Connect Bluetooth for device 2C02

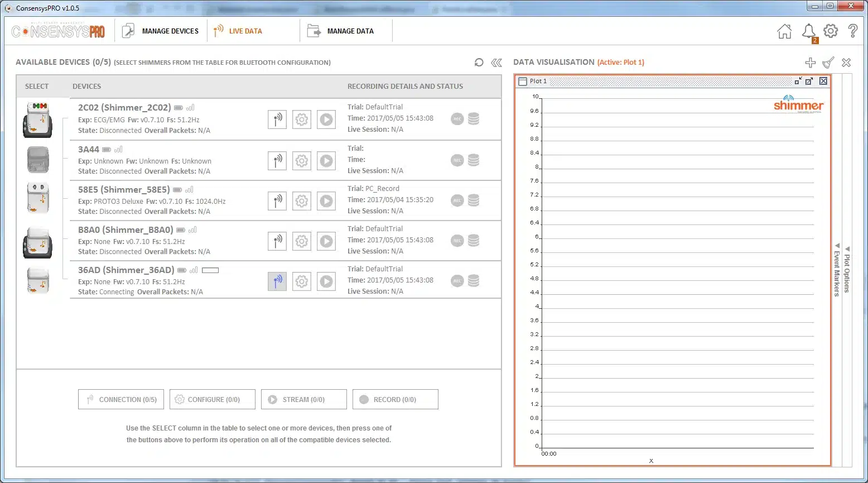pyautogui.click(x=277, y=119)
